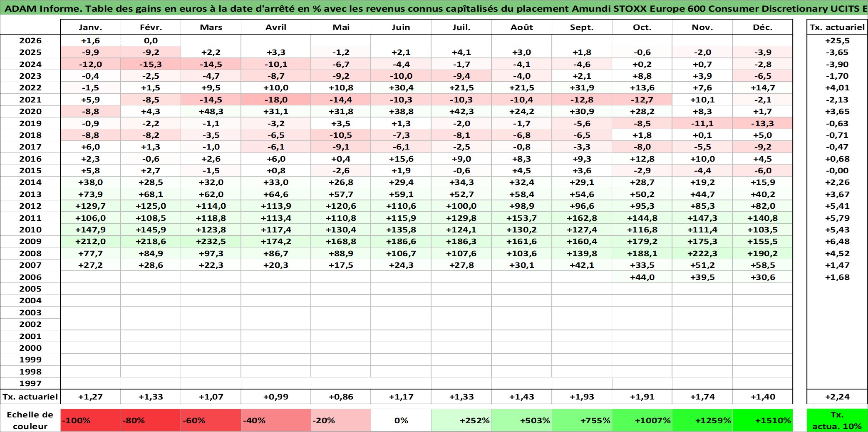Select the -40% color swatch
Image resolution: width=868 pixels, height=432 pixels.
276,420
